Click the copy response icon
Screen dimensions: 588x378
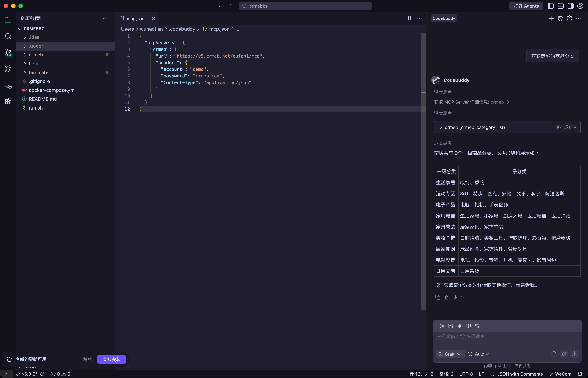[437, 297]
